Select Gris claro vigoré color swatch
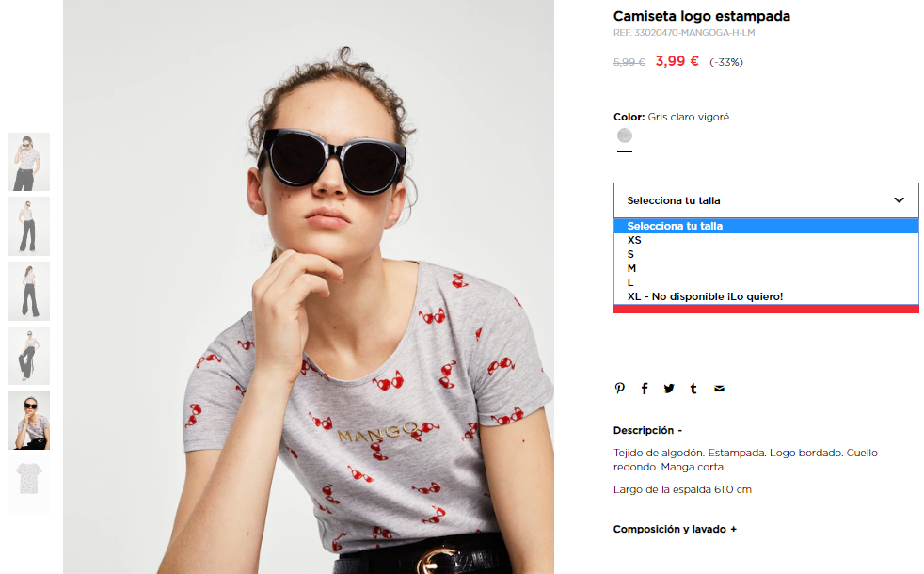924x574 pixels. tap(625, 136)
